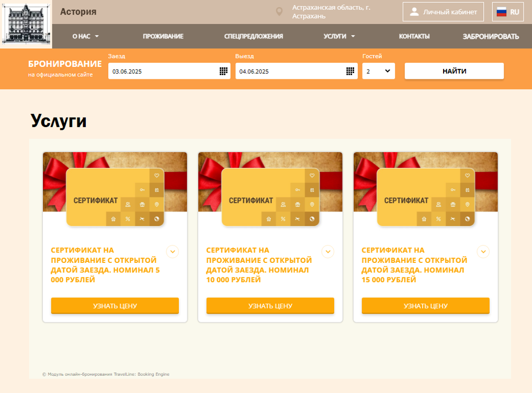Click the Заезд date input field
Viewport: 532px width, 393px height.
pos(169,71)
